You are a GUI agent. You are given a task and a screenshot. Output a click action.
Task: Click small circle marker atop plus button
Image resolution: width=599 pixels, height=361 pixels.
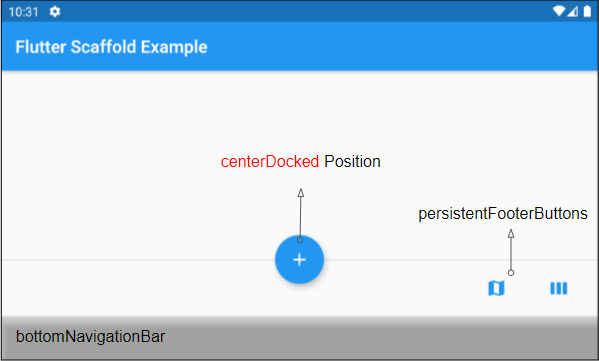point(300,240)
